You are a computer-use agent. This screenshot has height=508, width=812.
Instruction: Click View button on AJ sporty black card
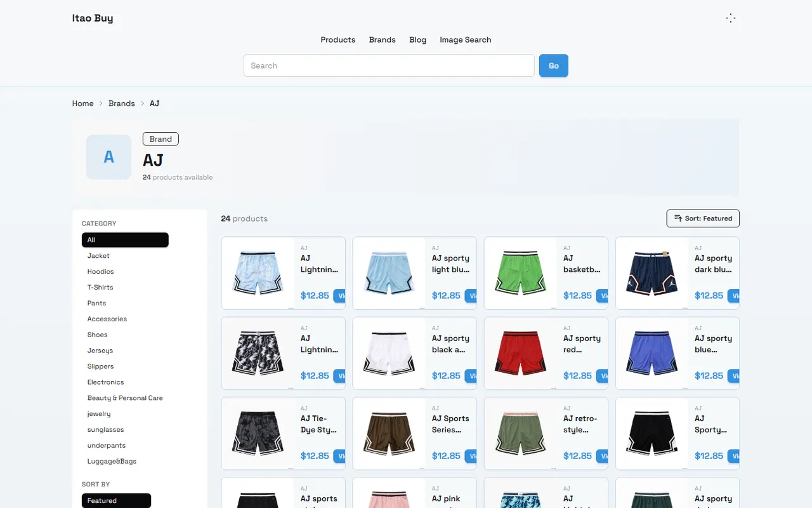point(471,376)
